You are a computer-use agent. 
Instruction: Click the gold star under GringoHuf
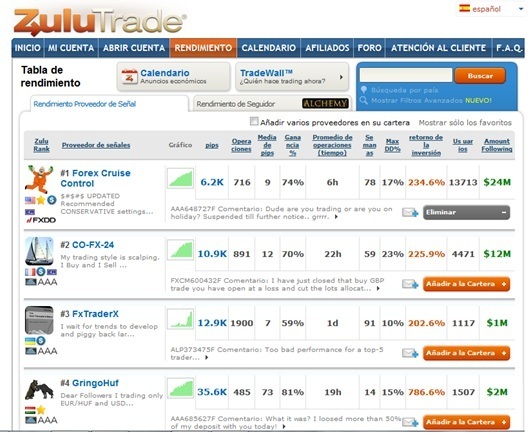click(41, 410)
